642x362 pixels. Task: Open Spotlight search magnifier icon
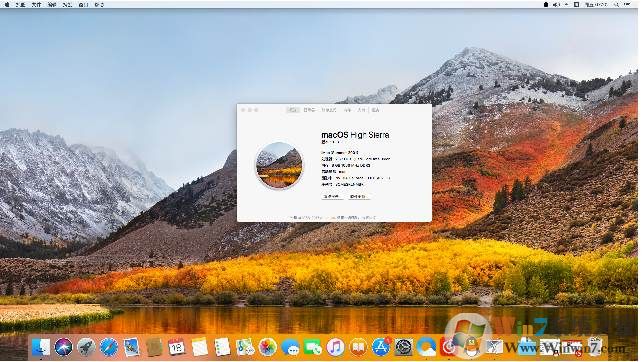[617, 5]
